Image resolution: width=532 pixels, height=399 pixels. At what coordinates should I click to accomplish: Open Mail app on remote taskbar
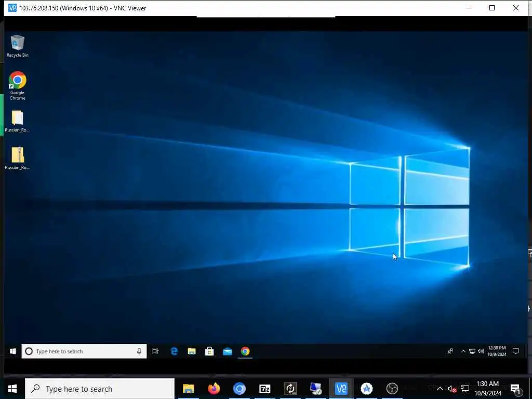[228, 351]
